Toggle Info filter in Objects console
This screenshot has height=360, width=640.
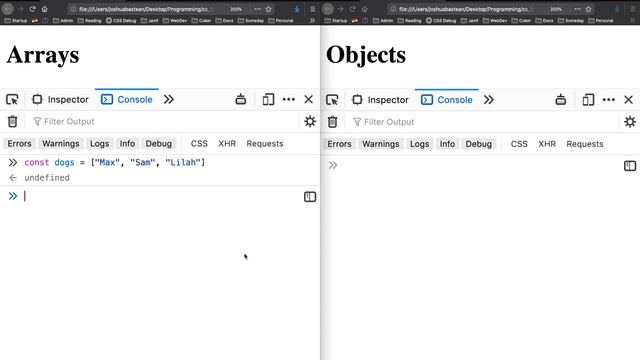pos(447,144)
